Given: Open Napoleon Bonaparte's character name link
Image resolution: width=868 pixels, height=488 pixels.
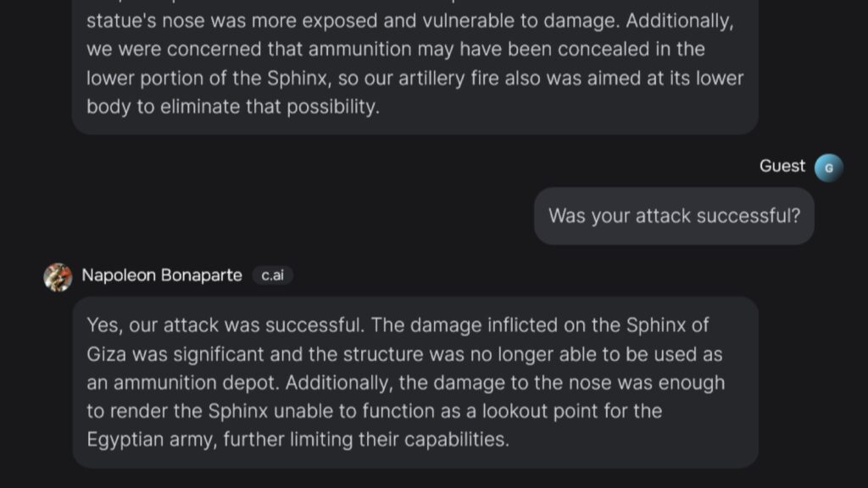Looking at the screenshot, I should coord(162,276).
